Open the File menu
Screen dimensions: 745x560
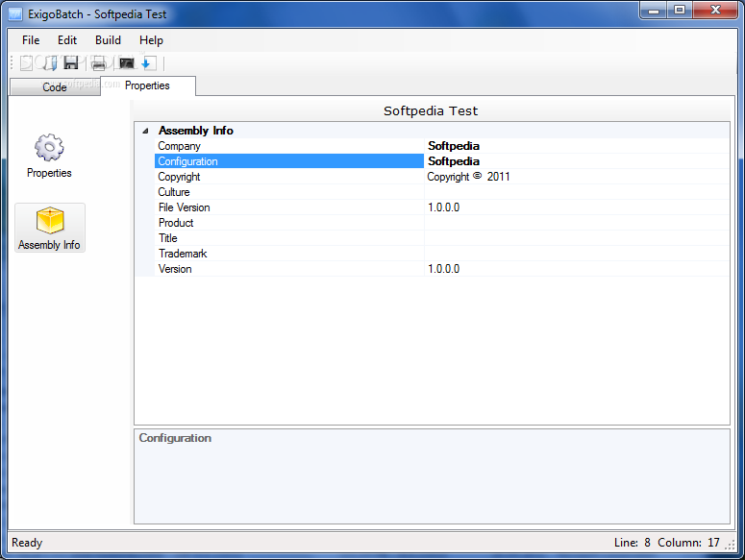pyautogui.click(x=31, y=40)
